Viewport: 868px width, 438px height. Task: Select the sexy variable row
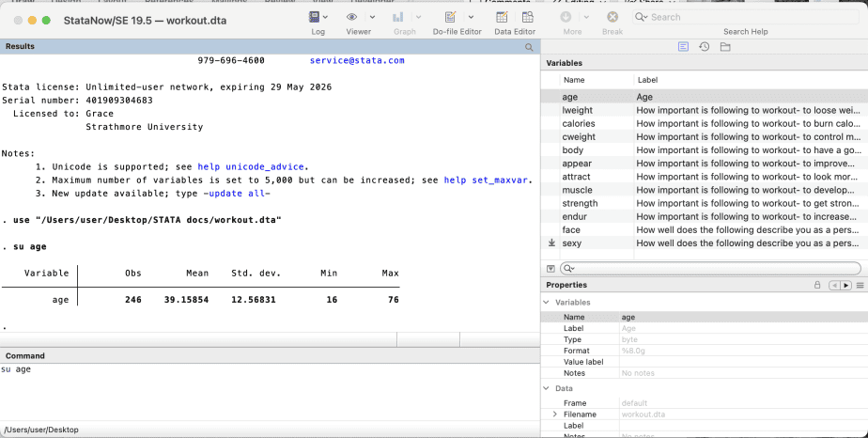pyautogui.click(x=705, y=243)
